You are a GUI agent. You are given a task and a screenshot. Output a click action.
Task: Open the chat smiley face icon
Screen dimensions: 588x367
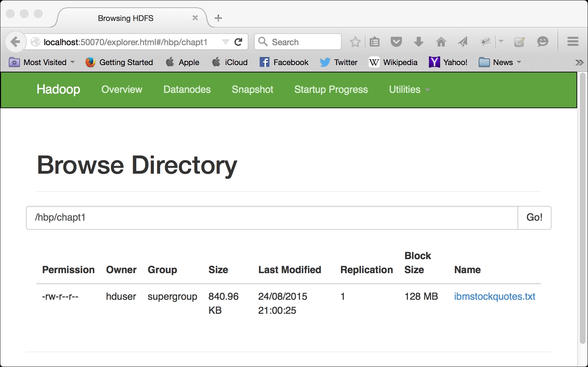click(x=542, y=42)
